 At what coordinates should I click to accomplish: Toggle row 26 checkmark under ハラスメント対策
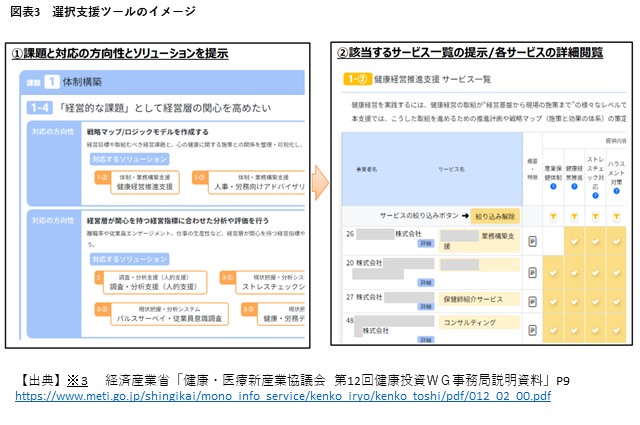tap(616, 241)
